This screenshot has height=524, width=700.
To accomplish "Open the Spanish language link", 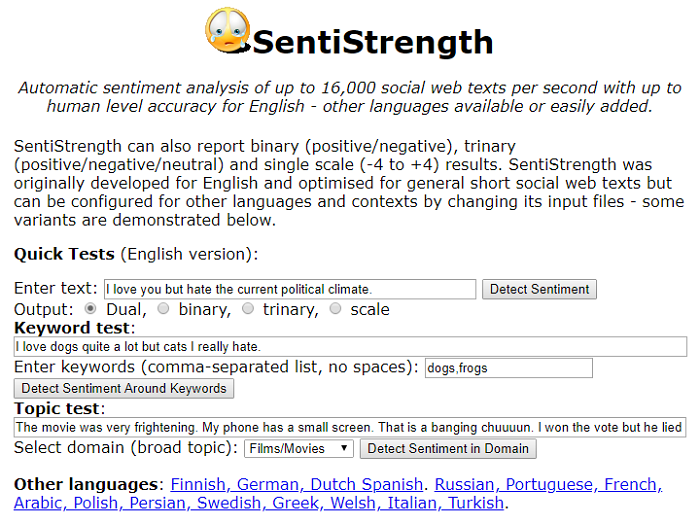I will (392, 484).
